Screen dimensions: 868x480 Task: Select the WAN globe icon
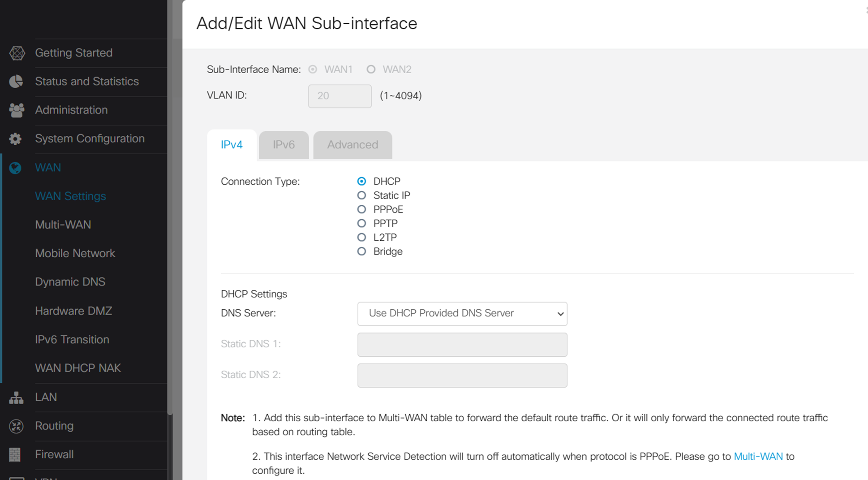coord(16,167)
